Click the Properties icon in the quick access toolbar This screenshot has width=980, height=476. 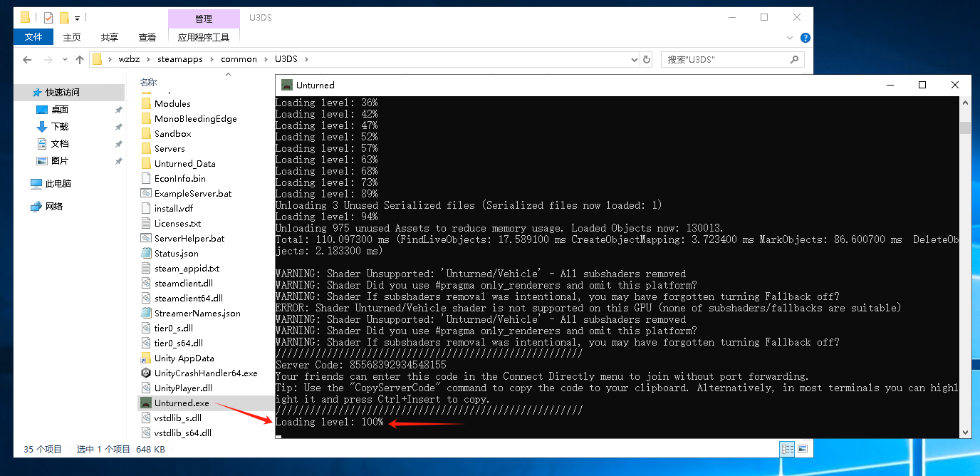tap(48, 18)
